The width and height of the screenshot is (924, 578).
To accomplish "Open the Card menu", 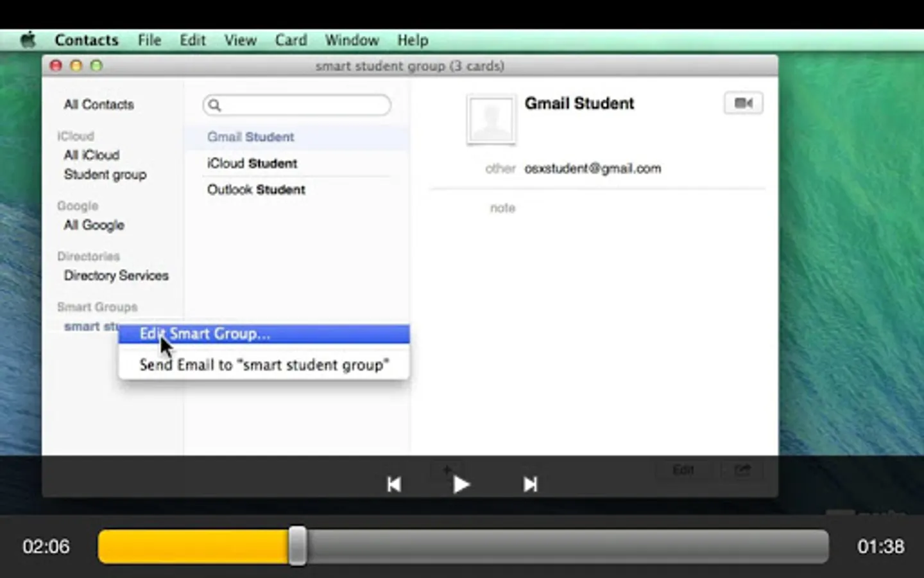I will click(291, 40).
